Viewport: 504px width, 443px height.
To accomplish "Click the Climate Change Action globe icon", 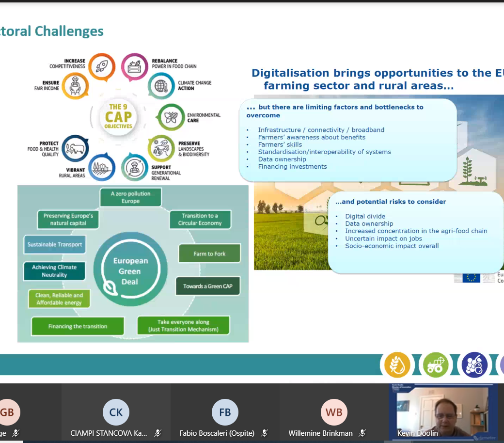I will pyautogui.click(x=161, y=86).
